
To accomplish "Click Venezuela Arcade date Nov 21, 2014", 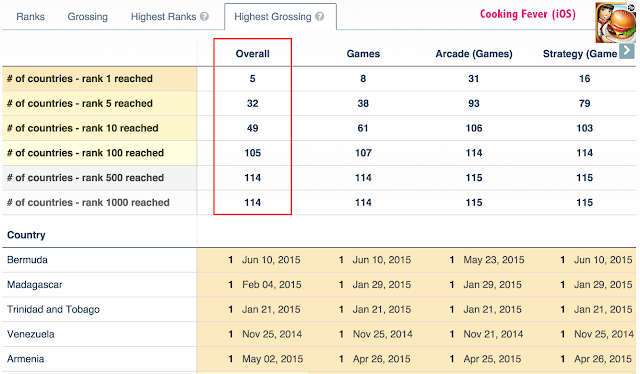I will 493,334.
